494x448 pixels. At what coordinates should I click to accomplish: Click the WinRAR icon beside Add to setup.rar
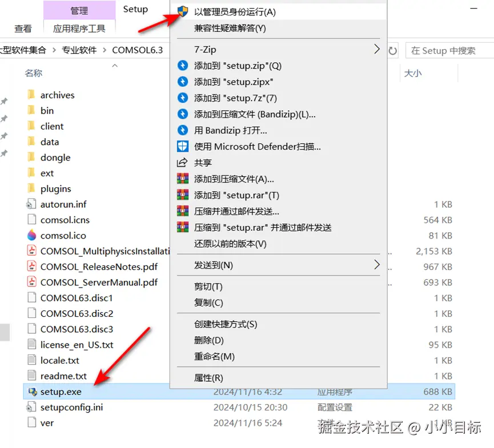[183, 195]
